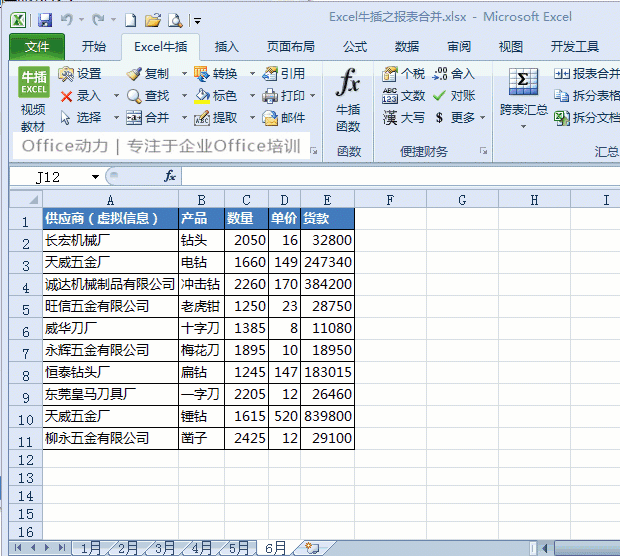
Task: Open the 牛插函数 fx function button
Action: tap(348, 100)
